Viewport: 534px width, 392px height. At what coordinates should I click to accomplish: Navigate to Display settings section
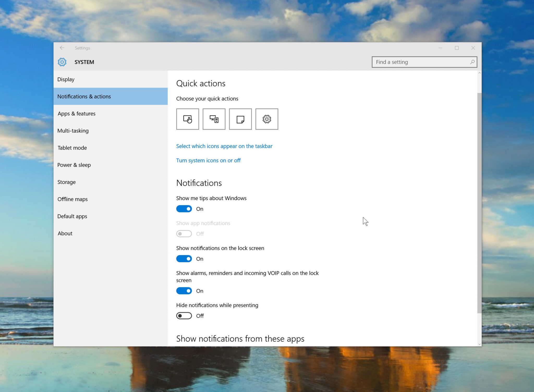65,79
